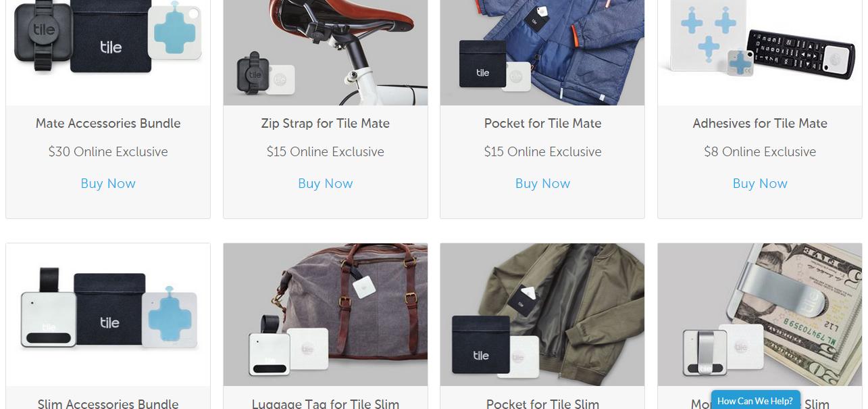Open the green jacket Pocket for Slim image
The image size is (868, 409).
542,315
